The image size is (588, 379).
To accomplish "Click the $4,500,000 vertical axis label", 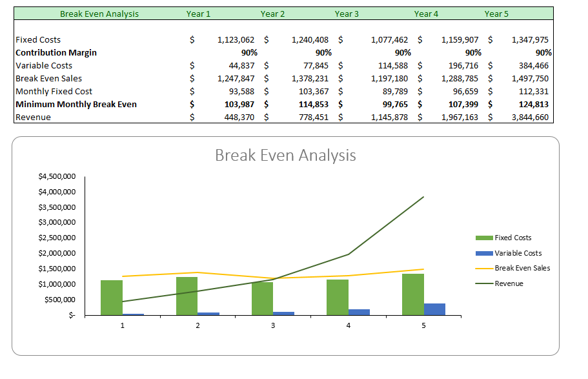I will point(56,176).
